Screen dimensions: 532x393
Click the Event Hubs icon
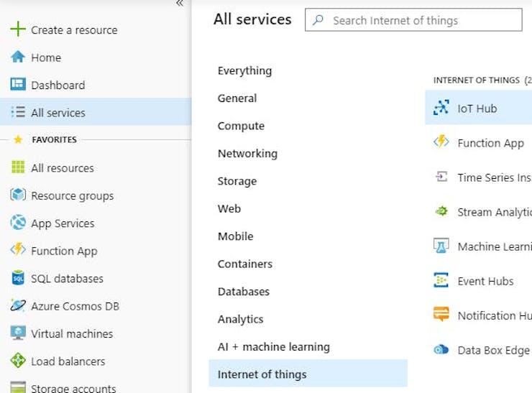click(441, 280)
